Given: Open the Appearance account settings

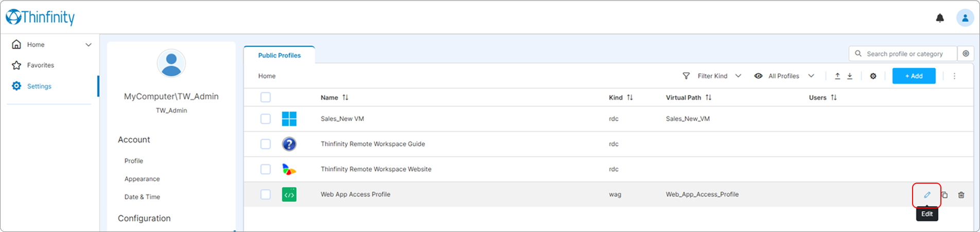Looking at the screenshot, I should (x=142, y=179).
